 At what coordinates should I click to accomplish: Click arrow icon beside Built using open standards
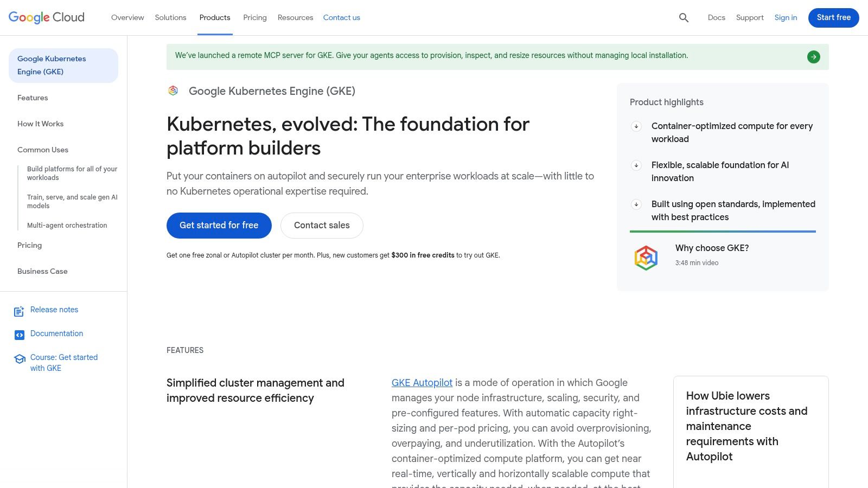click(x=636, y=204)
